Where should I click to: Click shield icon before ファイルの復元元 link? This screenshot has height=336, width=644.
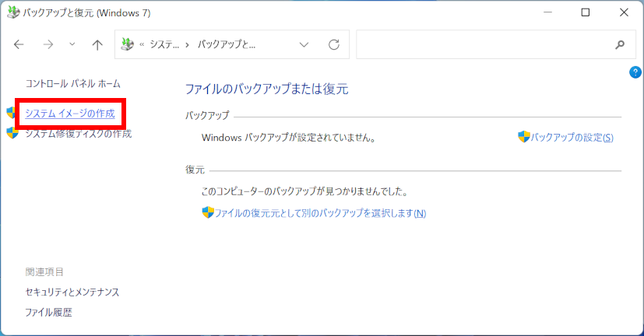pos(208,212)
